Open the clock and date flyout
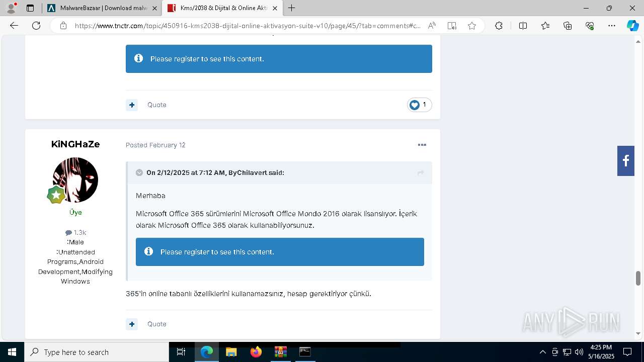 pyautogui.click(x=601, y=352)
